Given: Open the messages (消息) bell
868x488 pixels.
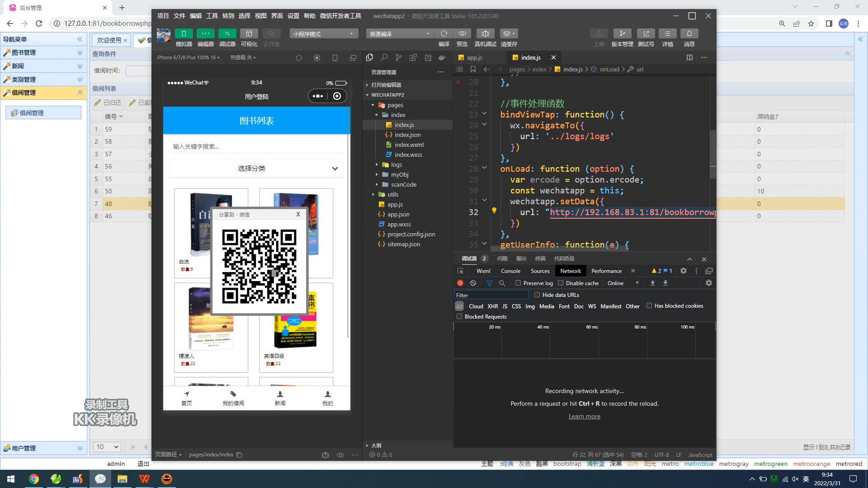Looking at the screenshot, I should (689, 33).
